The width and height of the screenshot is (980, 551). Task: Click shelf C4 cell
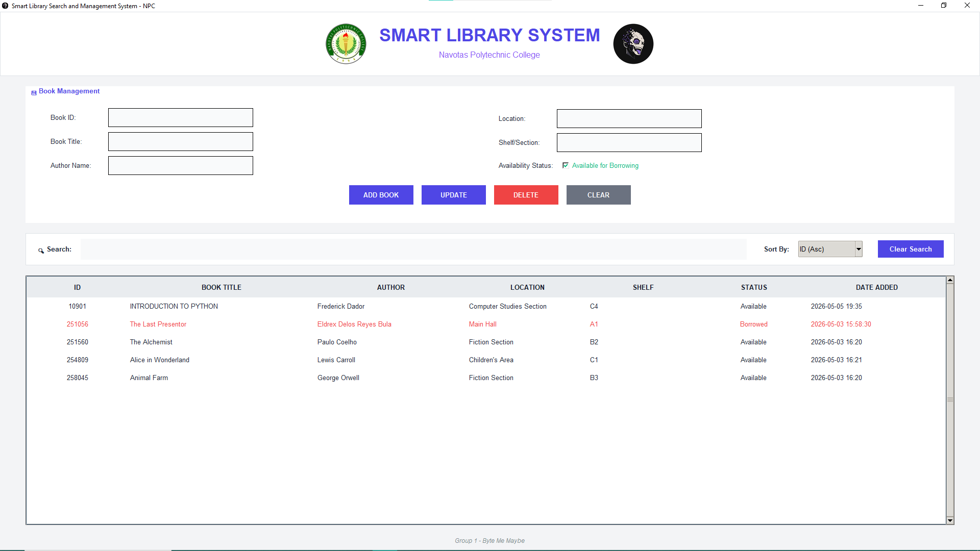click(594, 306)
